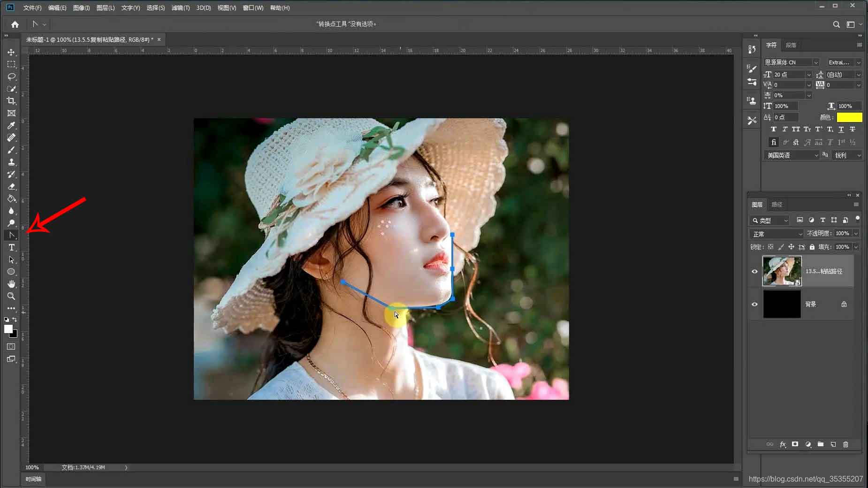868x488 pixels.
Task: Select the Frame tool
Action: point(11,113)
